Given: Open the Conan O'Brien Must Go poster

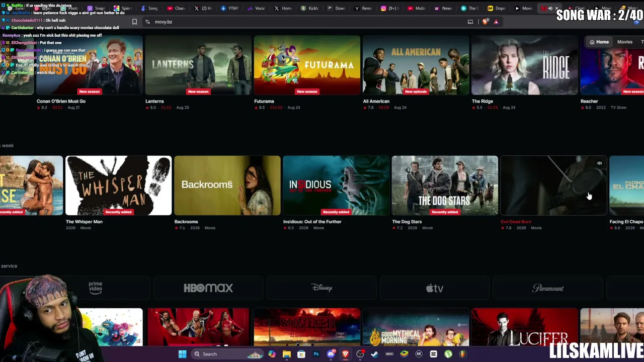Looking at the screenshot, I should (x=89, y=65).
